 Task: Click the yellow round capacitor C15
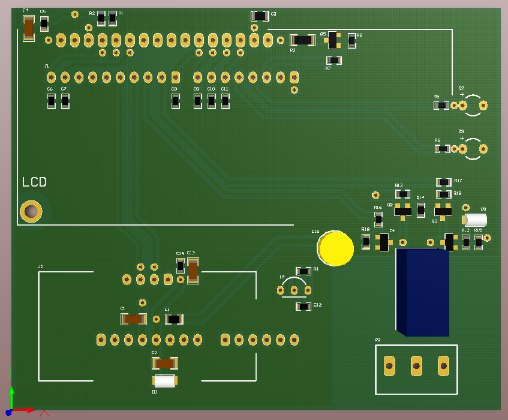pos(336,248)
